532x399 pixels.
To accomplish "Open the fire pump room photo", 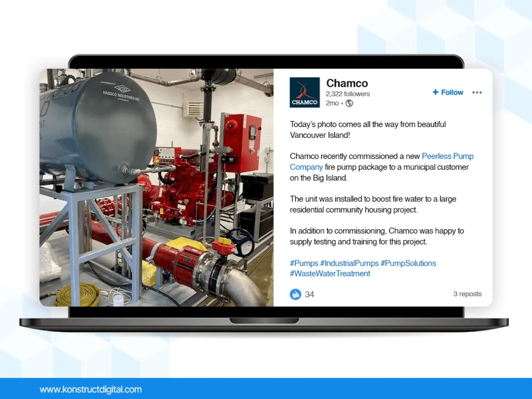I will pos(157,187).
